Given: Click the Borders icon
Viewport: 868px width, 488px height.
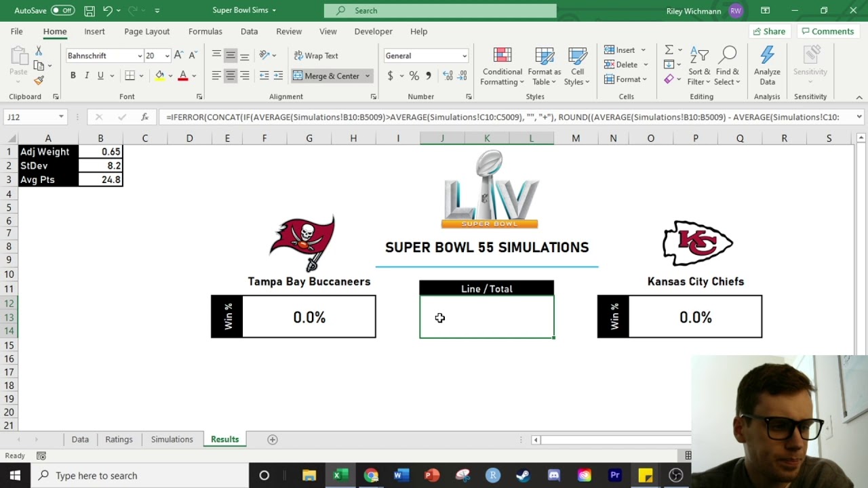Looking at the screenshot, I should click(130, 75).
